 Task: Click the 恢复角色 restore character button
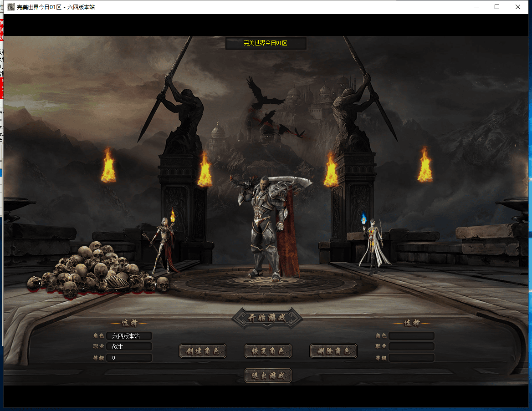point(268,351)
